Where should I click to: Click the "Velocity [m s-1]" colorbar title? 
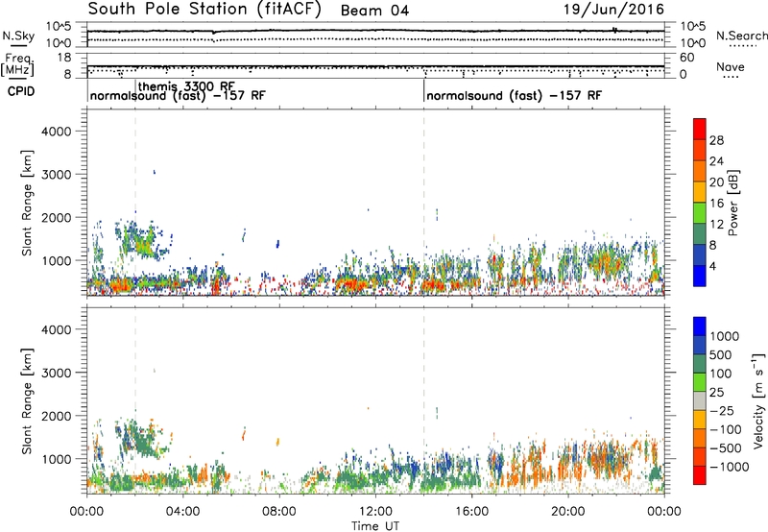tap(757, 400)
